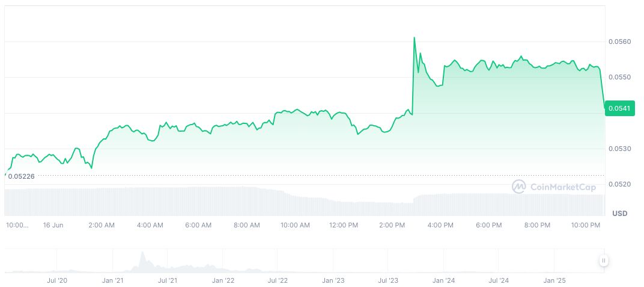
Task: Click the 16 Jun date axis label
Action: [53, 225]
